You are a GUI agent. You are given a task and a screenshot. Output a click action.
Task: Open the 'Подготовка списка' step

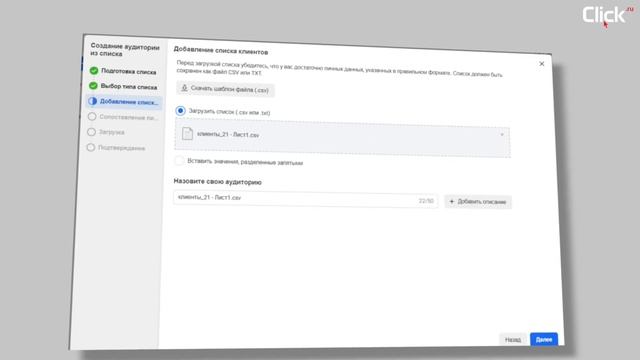tap(123, 71)
